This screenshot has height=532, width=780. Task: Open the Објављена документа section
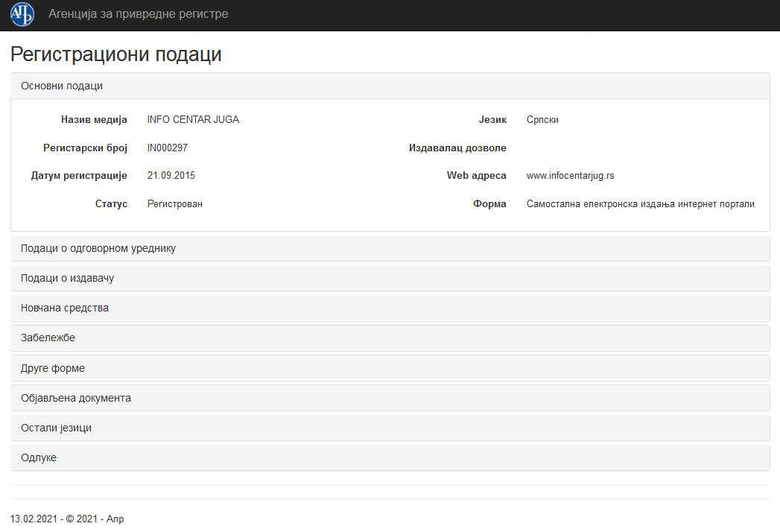tap(76, 398)
